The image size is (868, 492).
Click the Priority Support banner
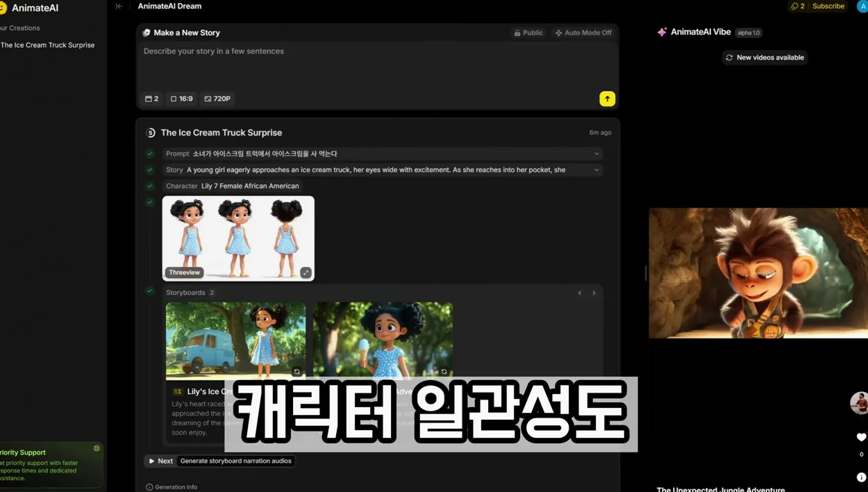pyautogui.click(x=50, y=465)
